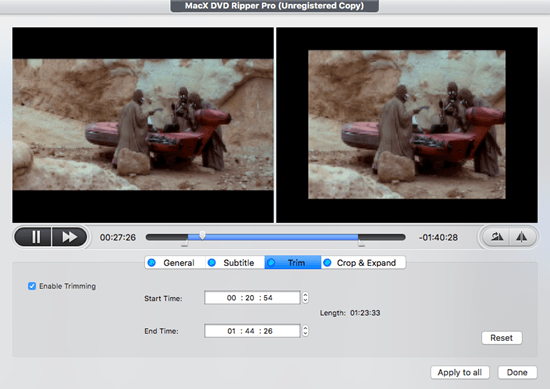Click the original video preview
550x389 pixels.
point(143,125)
